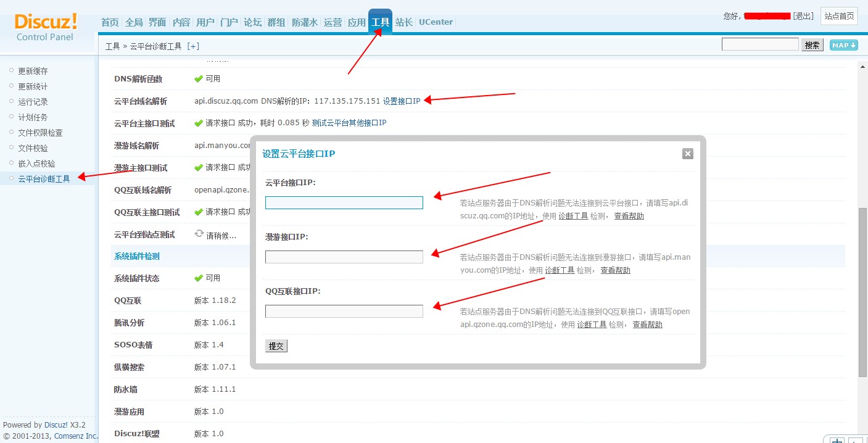Select 云平台诊断工具 in sidebar

pos(44,179)
